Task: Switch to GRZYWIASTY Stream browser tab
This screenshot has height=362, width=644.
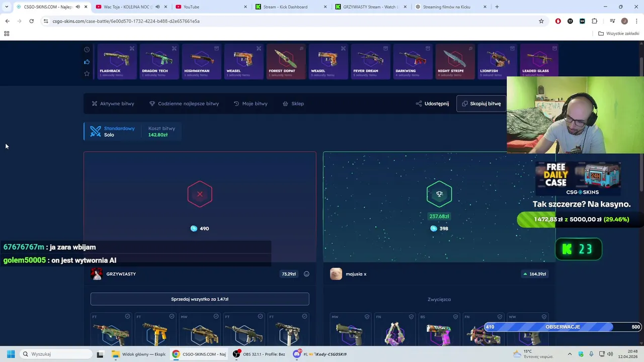Action: [x=370, y=7]
